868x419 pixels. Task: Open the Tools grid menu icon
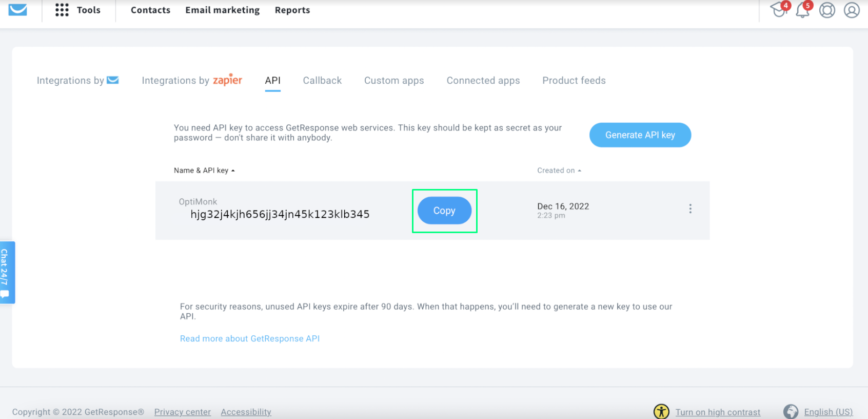(x=62, y=10)
